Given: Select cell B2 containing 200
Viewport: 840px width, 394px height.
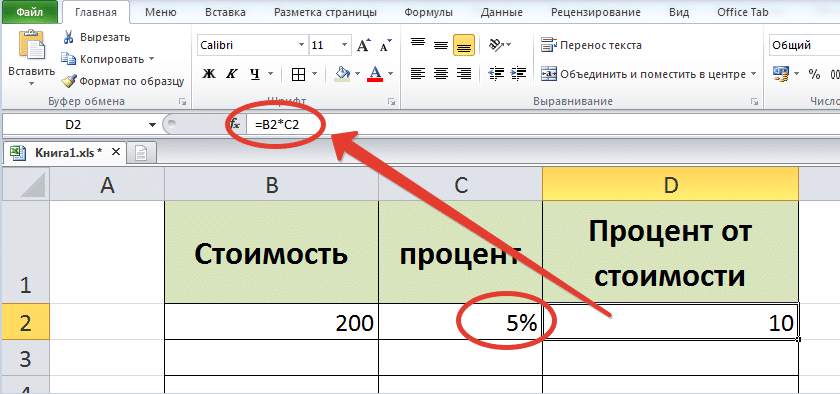Looking at the screenshot, I should coord(271,322).
